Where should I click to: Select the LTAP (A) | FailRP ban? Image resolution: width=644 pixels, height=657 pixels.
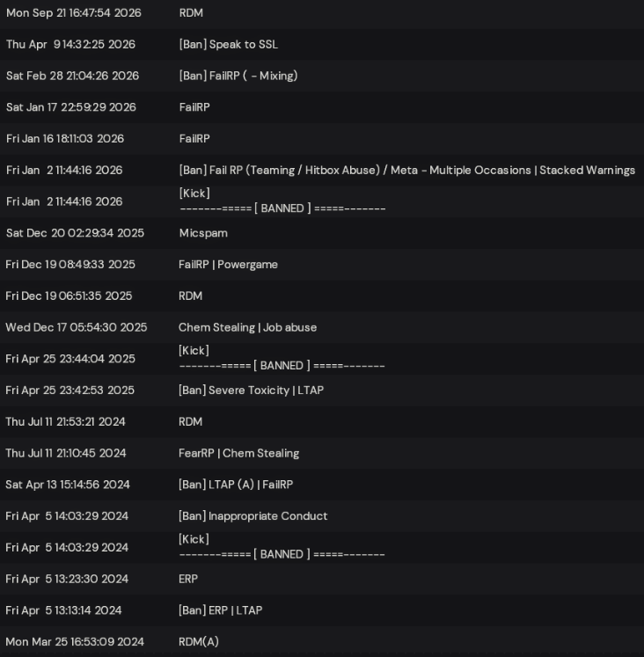pyautogui.click(x=322, y=485)
